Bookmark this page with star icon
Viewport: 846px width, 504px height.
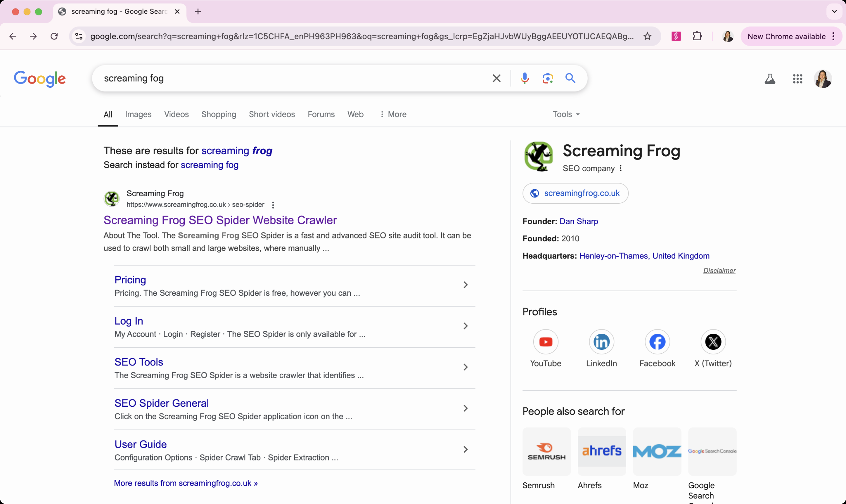tap(647, 36)
